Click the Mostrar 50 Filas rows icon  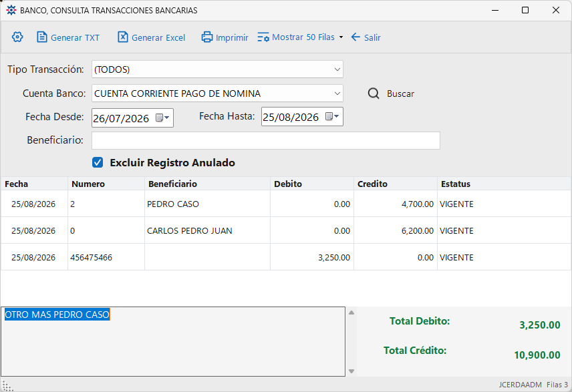coord(263,37)
